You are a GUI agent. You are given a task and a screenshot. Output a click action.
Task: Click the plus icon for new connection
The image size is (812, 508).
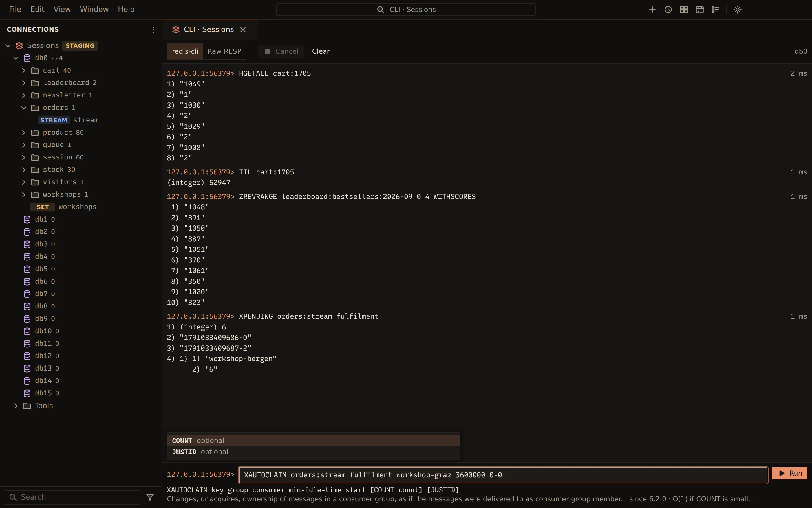click(652, 9)
